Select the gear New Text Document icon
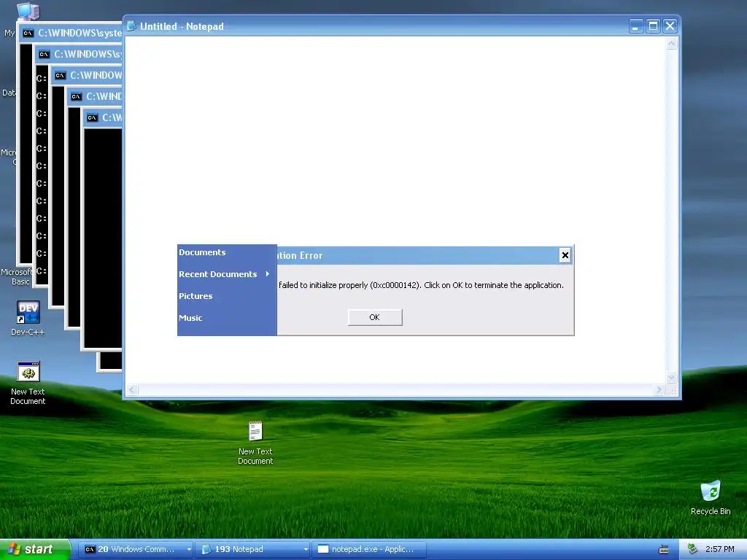 click(28, 383)
